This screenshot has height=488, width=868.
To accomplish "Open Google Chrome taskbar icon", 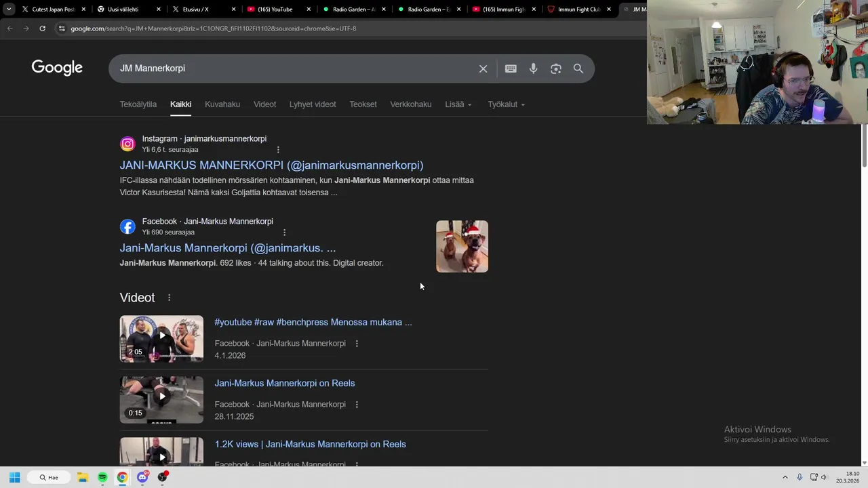I will tap(122, 477).
